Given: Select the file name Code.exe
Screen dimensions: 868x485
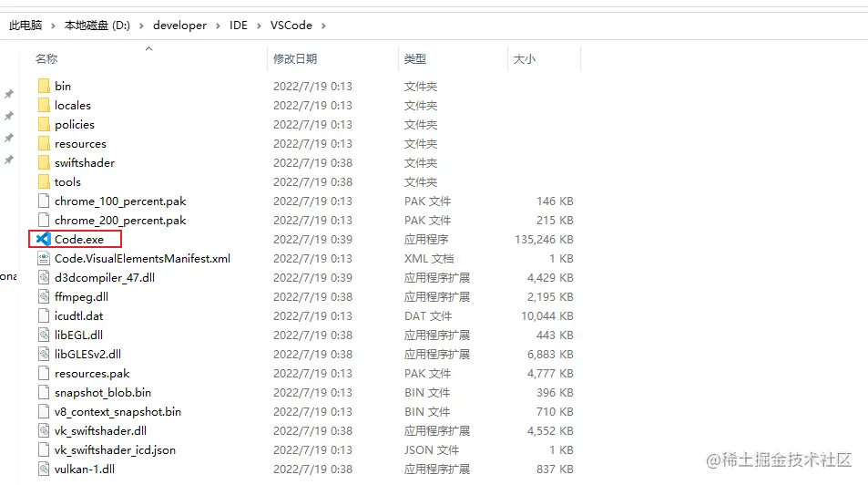Looking at the screenshot, I should (x=79, y=240).
